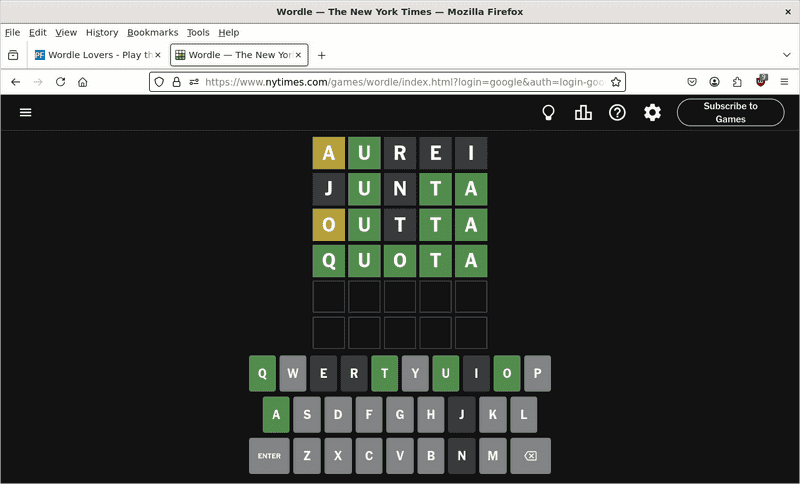Open the Wordle hamburger navigation menu

(26, 112)
